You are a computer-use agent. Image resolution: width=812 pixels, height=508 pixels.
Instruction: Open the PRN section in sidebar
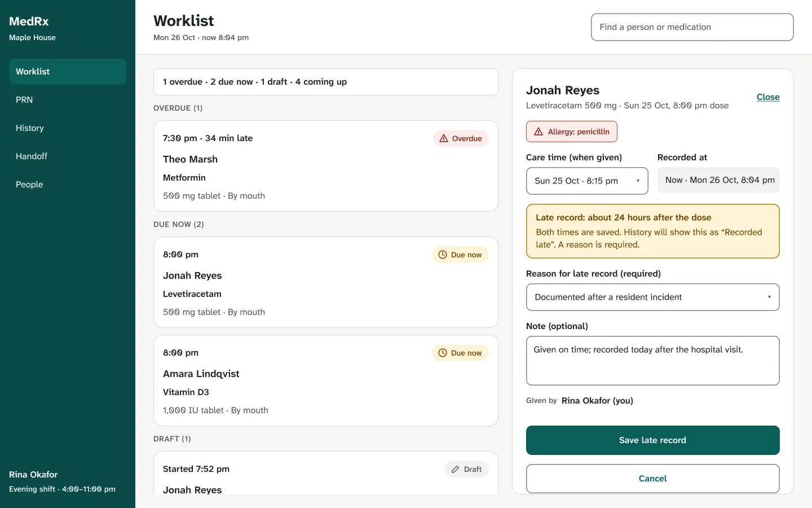pyautogui.click(x=68, y=100)
